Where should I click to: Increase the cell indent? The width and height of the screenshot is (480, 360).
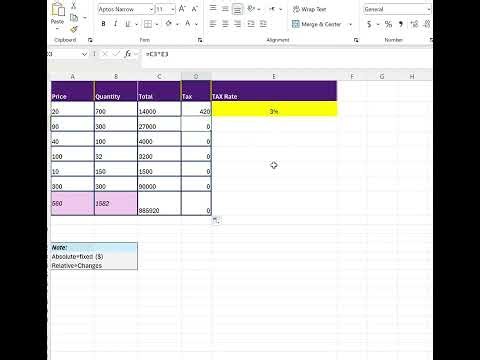(x=263, y=24)
